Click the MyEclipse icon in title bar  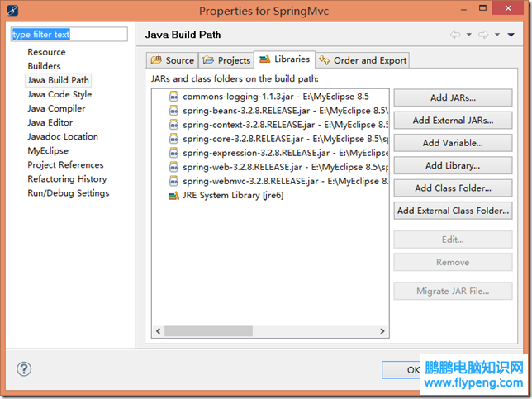12,11
